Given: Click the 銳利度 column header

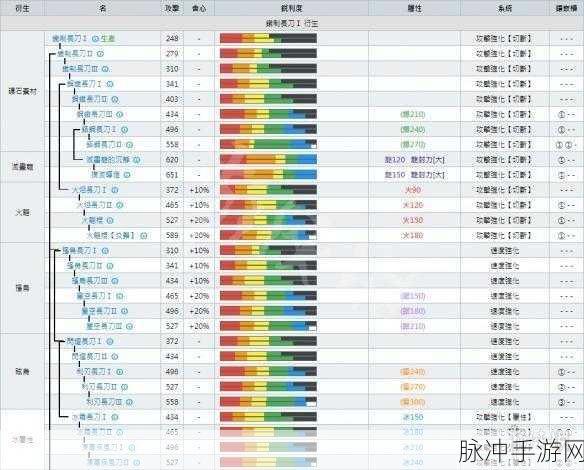Looking at the screenshot, I should point(292,8).
